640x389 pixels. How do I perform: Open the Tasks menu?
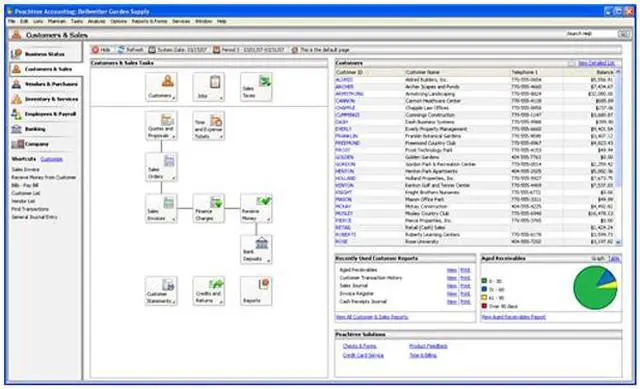pyautogui.click(x=77, y=21)
